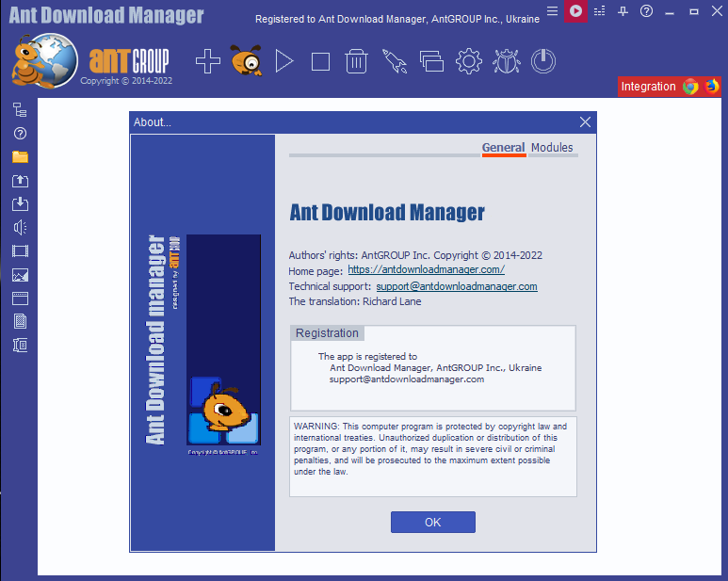This screenshot has width=728, height=581.
Task: Click the 'Authors' rights' copyright line
Action: point(415,255)
